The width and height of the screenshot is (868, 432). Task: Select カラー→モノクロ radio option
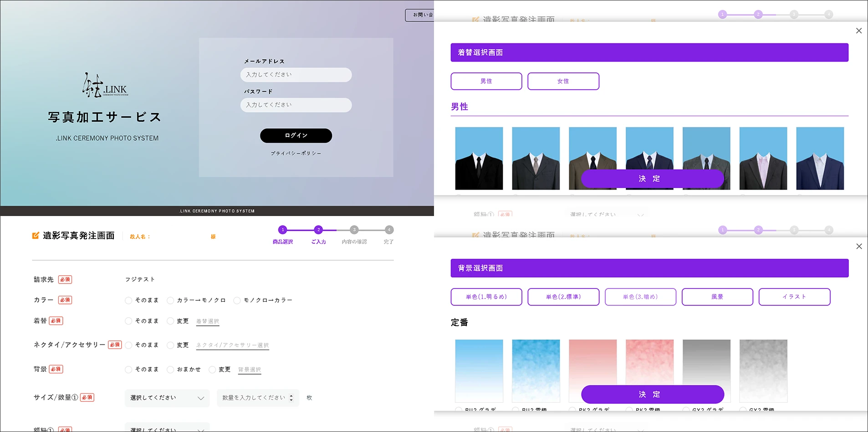point(170,300)
